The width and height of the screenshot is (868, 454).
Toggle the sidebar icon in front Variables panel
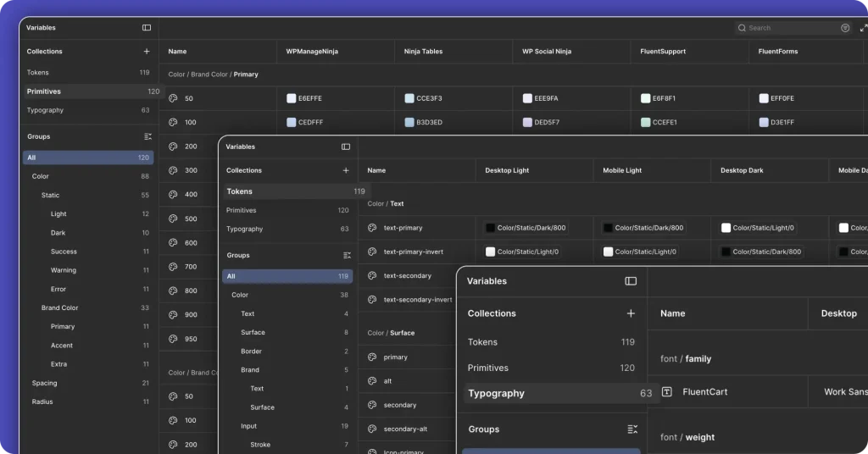tap(631, 281)
